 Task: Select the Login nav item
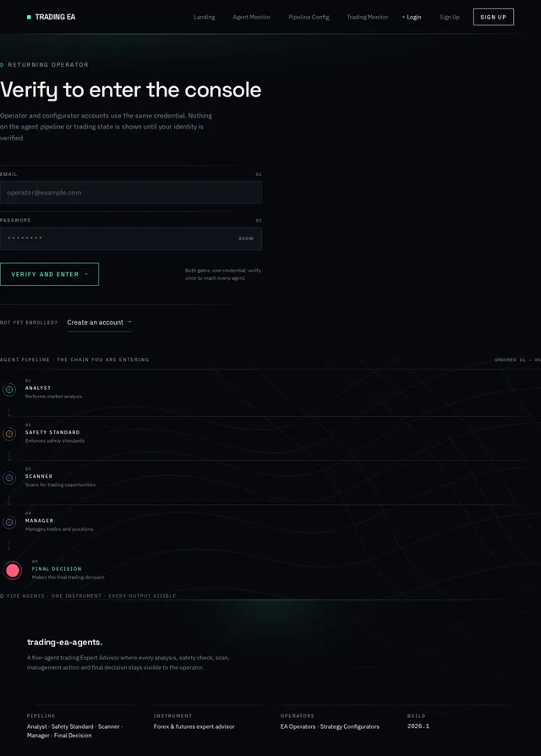tap(414, 17)
